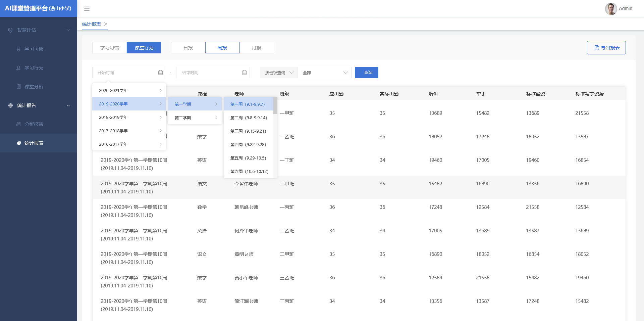Switch to the 课堂行为 toggle tab
The width and height of the screenshot is (644, 321).
(144, 48)
